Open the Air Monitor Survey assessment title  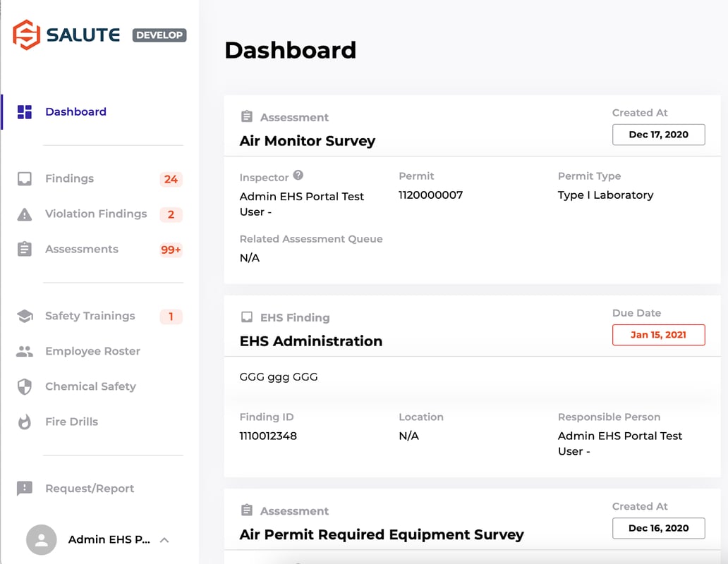(307, 141)
